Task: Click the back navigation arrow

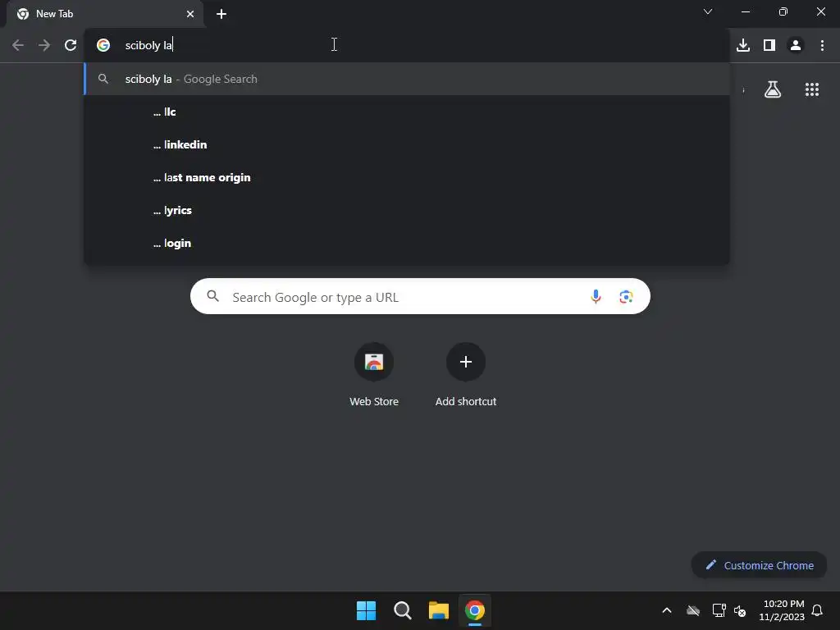Action: coord(18,45)
